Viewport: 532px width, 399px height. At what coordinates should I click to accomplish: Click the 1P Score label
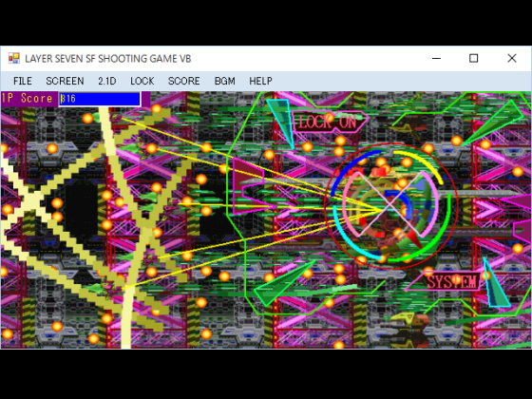click(x=28, y=99)
